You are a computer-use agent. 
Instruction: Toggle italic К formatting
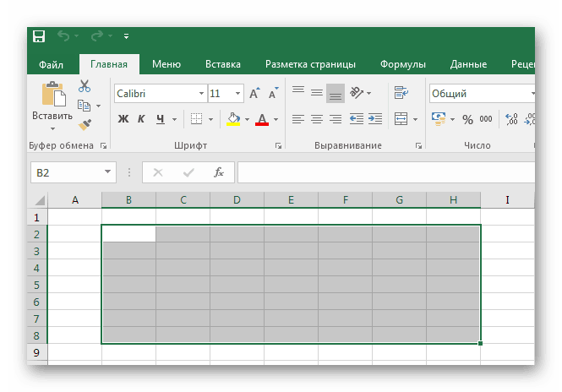(141, 119)
